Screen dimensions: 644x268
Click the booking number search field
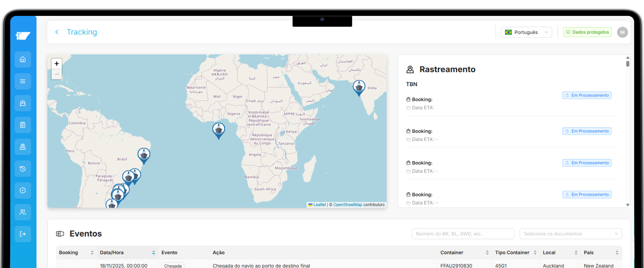[462, 234]
